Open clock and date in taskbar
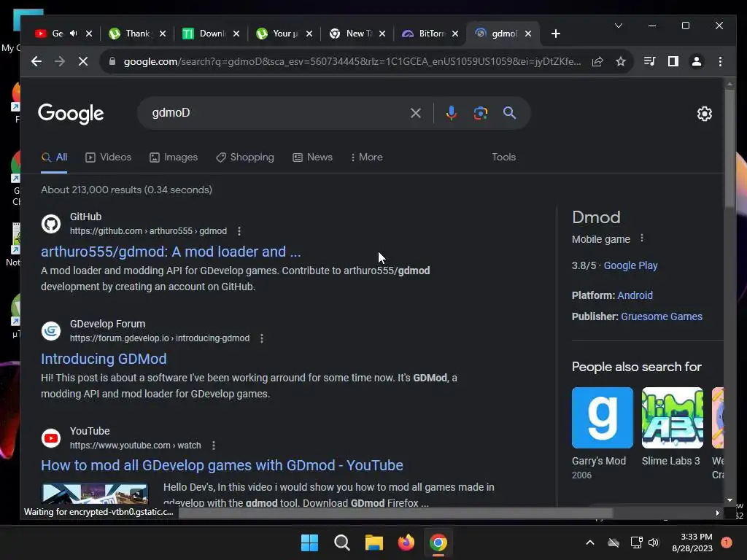The image size is (747, 560). coord(692,542)
